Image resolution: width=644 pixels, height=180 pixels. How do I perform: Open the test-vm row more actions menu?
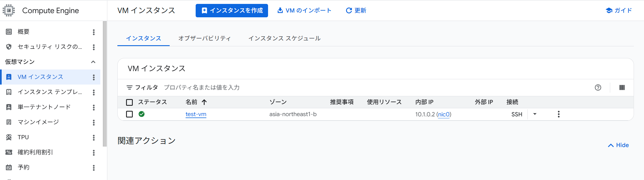click(x=558, y=114)
